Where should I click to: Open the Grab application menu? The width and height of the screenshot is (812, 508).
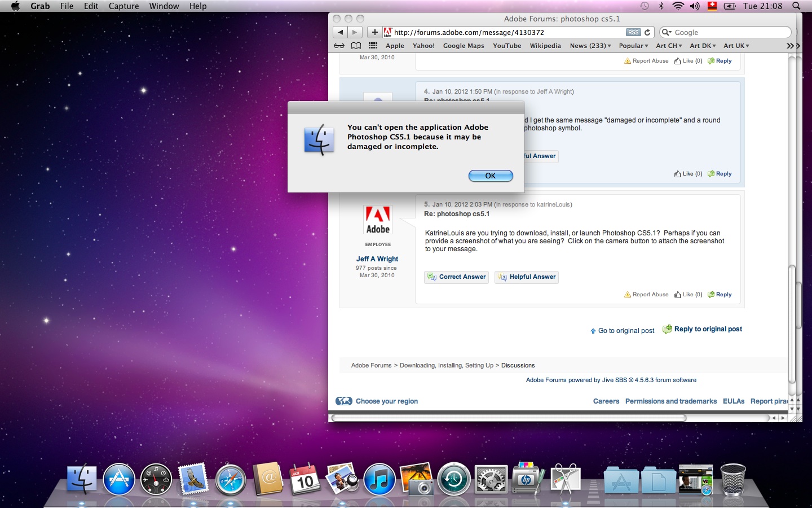[x=40, y=6]
